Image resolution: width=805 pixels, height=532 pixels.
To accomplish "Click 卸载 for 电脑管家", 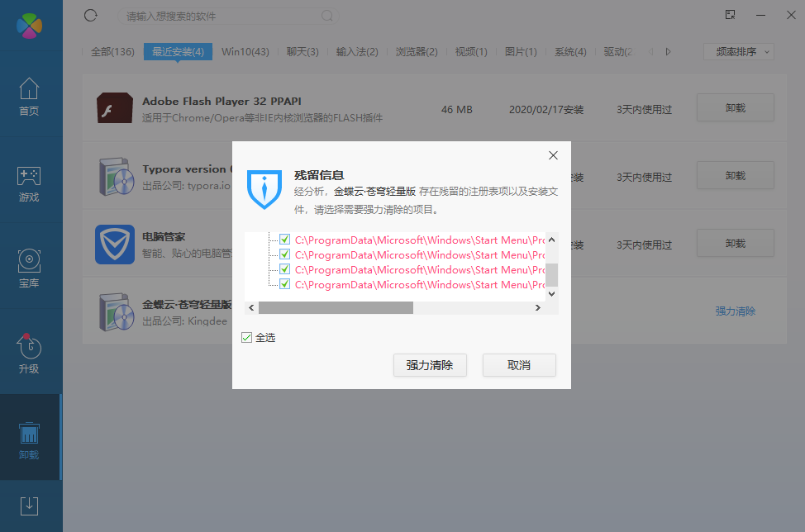I will tap(736, 243).
